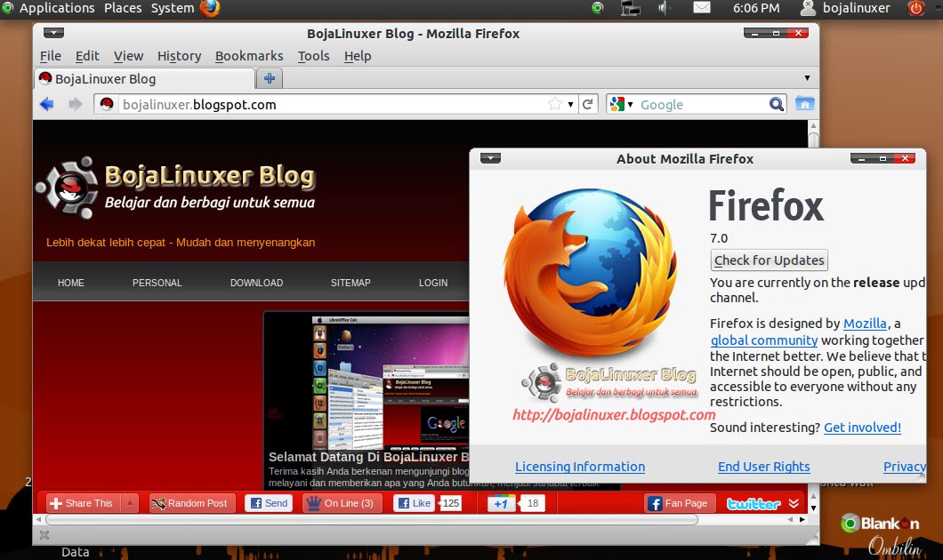Open the Bookmarks menu
The width and height of the screenshot is (943, 560).
[249, 56]
